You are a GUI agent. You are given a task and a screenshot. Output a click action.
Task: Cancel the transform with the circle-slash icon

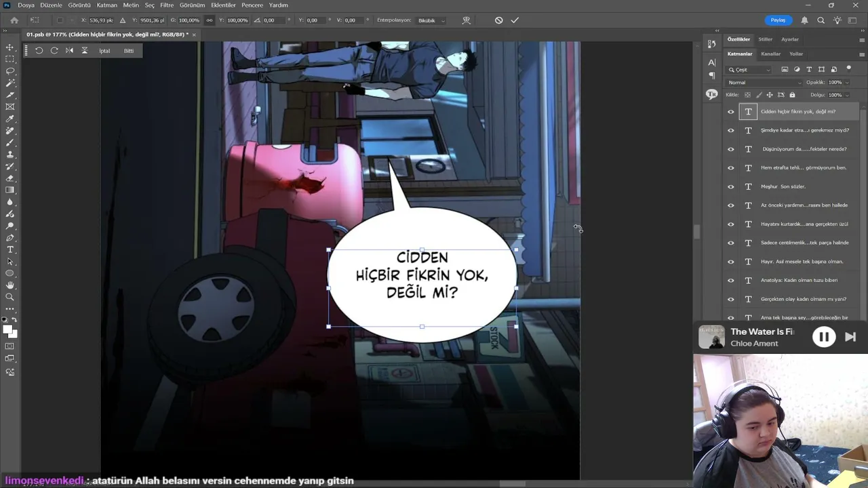click(499, 20)
